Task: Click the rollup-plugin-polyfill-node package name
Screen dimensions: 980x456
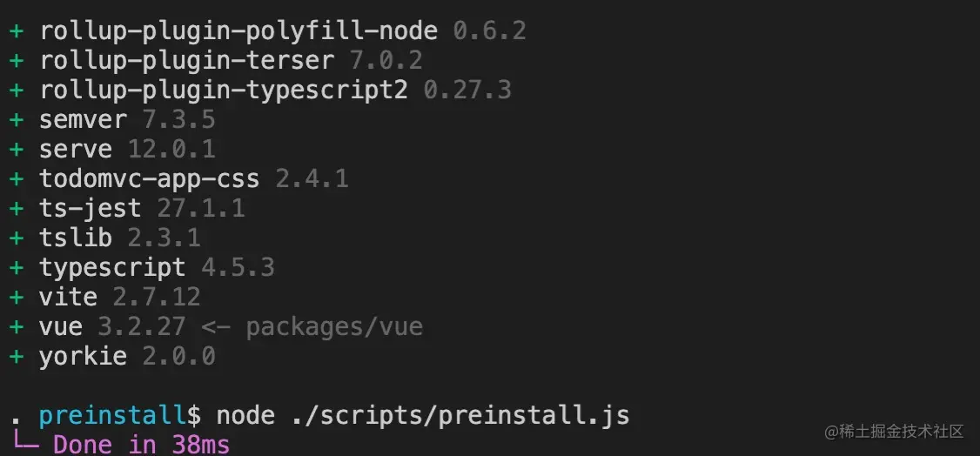Action: click(238, 32)
